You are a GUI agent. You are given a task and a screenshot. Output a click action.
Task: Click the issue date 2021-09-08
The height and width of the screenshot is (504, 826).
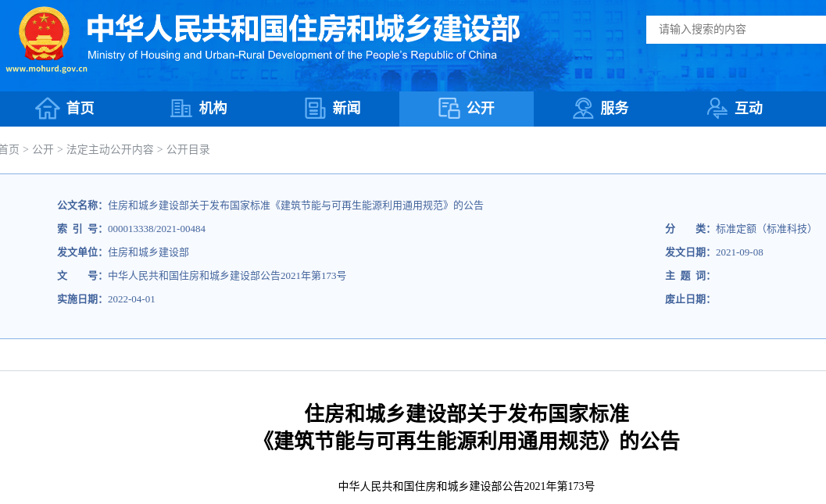pyautogui.click(x=739, y=252)
